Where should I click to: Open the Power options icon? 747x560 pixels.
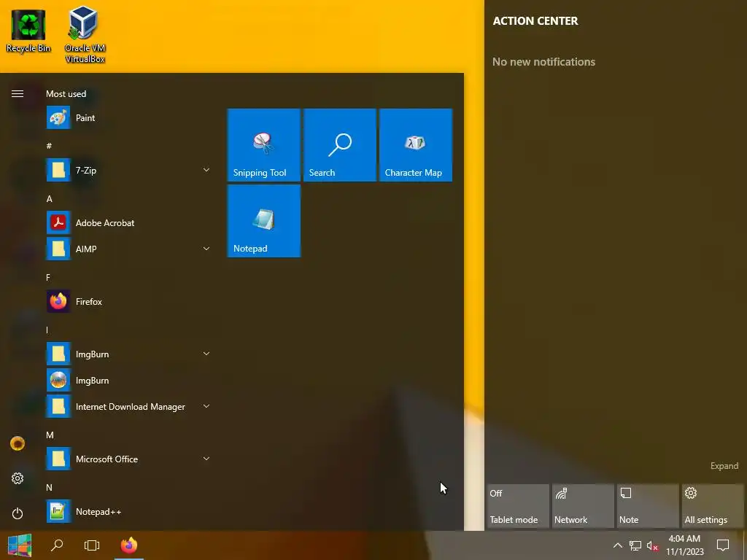coord(18,513)
